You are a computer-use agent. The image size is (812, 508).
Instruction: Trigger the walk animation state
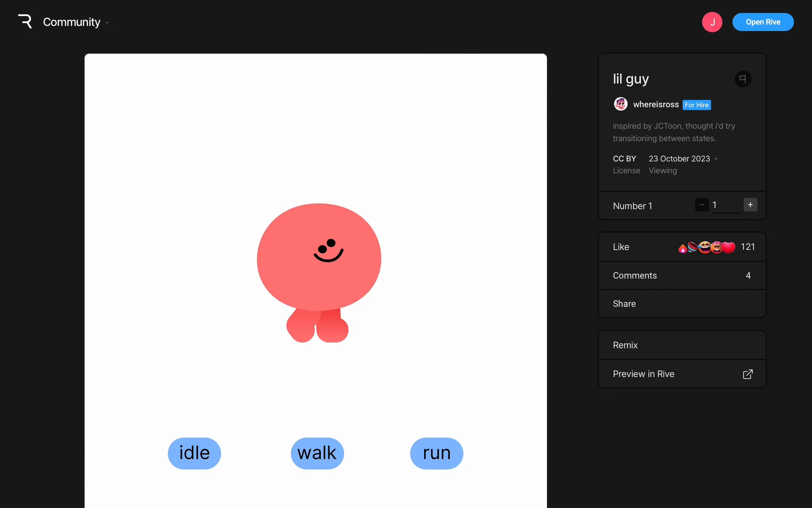pyautogui.click(x=317, y=453)
